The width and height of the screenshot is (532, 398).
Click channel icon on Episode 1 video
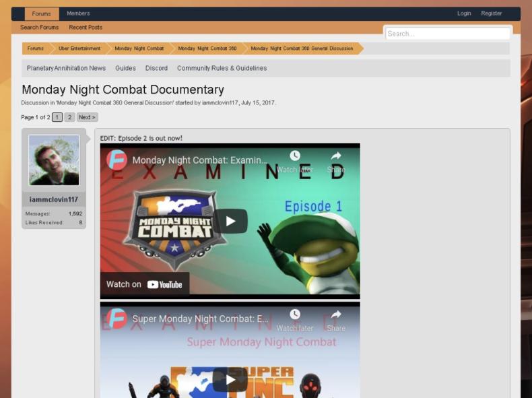[117, 160]
